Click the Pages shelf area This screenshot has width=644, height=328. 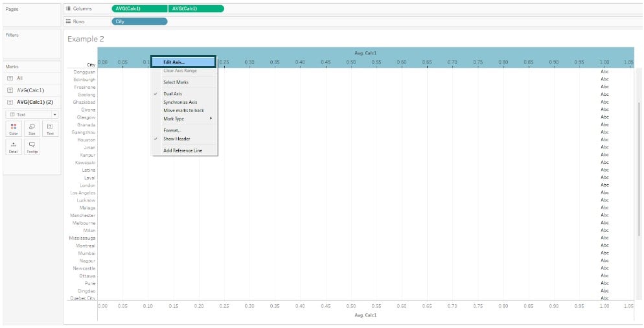[x=32, y=15]
